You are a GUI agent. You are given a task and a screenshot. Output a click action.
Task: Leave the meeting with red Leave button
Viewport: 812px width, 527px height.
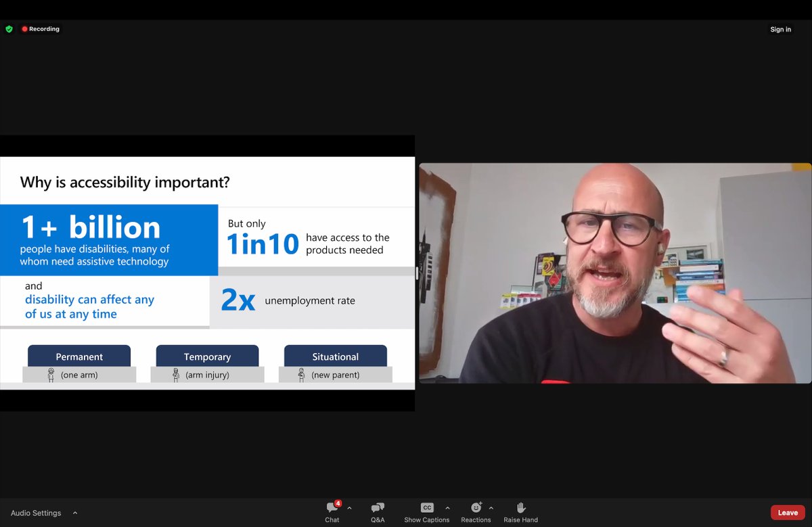pos(788,513)
